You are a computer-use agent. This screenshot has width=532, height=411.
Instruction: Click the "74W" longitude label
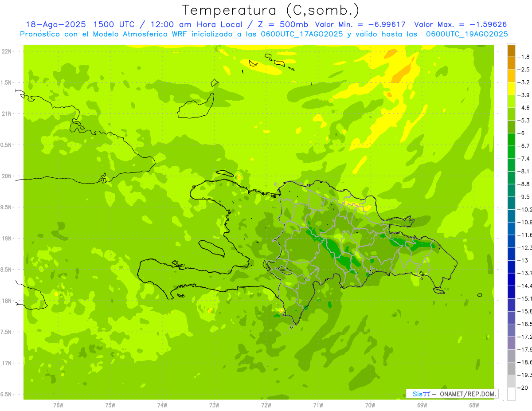click(x=162, y=405)
